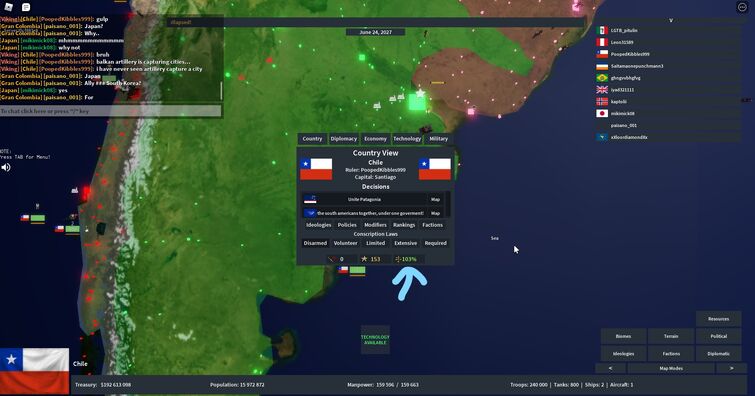
Task: Collapse the player list with the top arrow
Action: click(671, 21)
